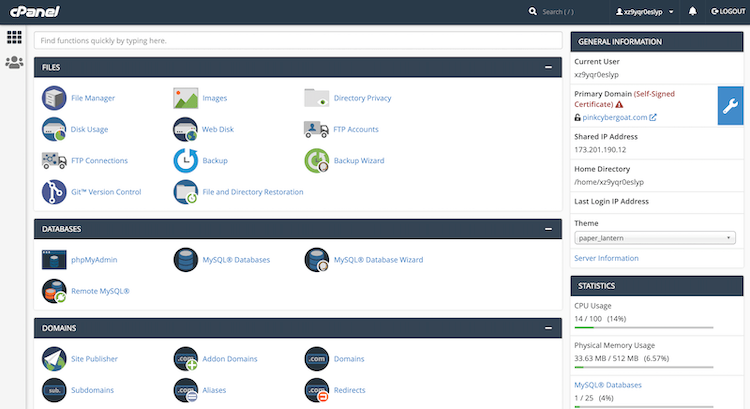This screenshot has height=409, width=750.
Task: Open the Server Information link
Action: [606, 258]
